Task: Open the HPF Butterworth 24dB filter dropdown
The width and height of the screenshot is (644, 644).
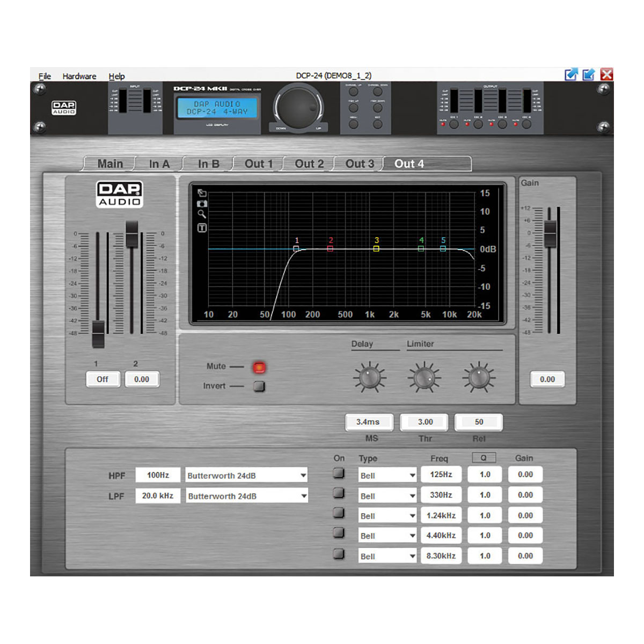Action: [x=246, y=475]
